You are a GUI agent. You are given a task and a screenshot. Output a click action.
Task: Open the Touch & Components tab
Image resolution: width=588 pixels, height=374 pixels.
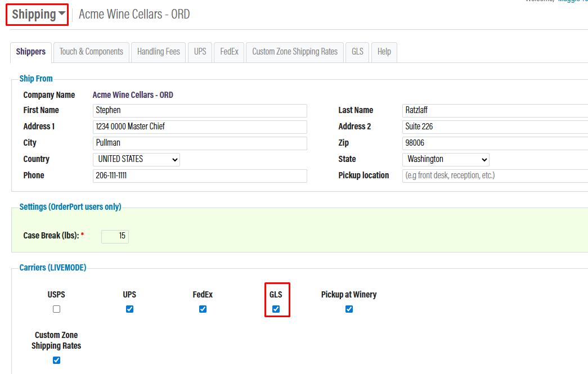[x=91, y=52]
